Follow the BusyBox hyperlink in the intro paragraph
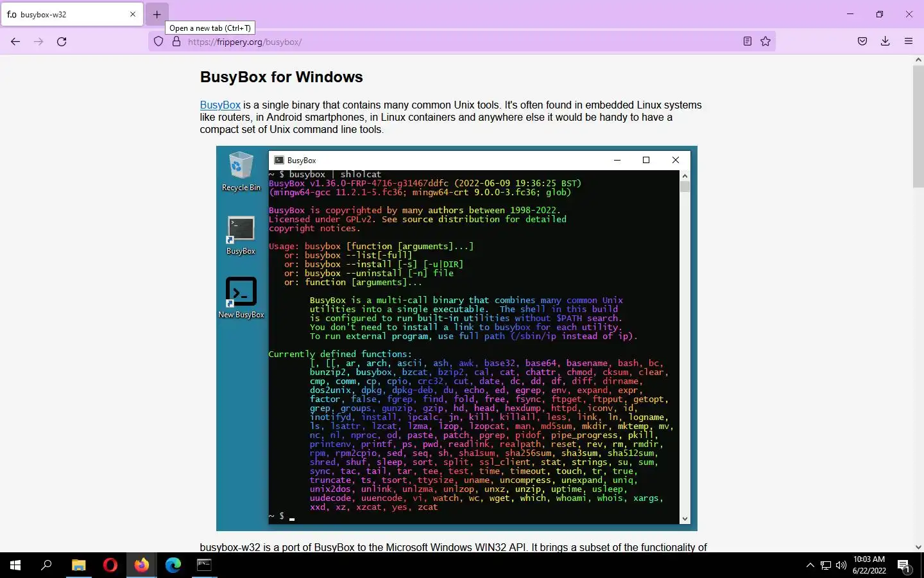 [x=220, y=105]
